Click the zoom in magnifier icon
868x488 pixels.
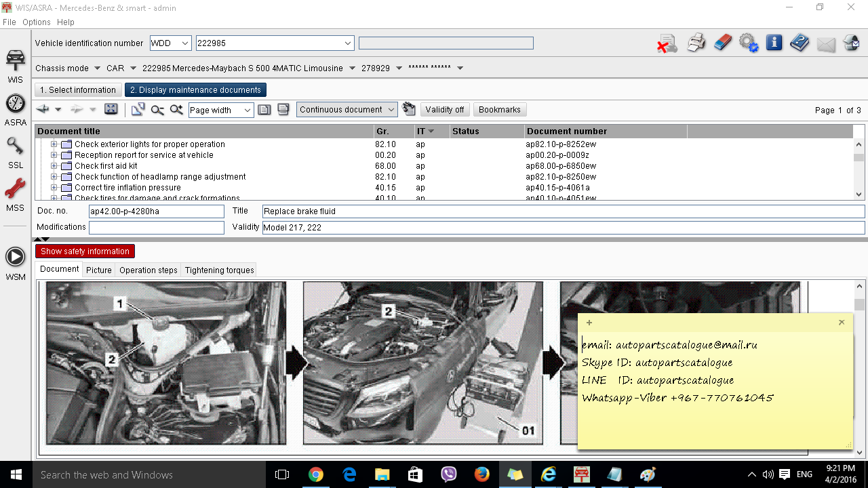click(x=176, y=110)
